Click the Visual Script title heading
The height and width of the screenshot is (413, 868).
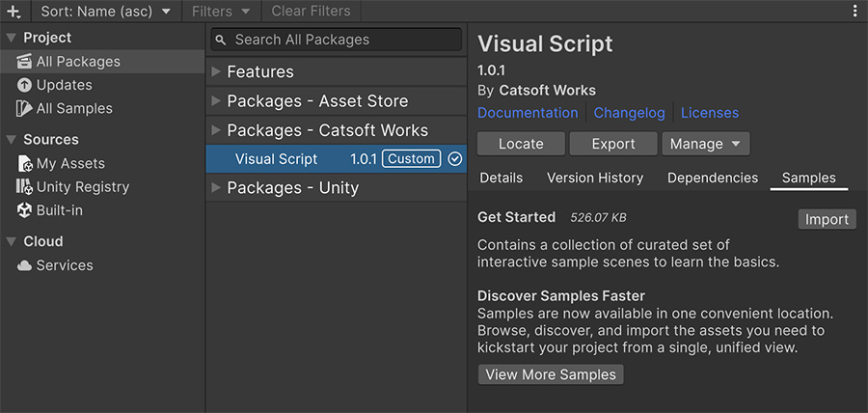(x=545, y=43)
